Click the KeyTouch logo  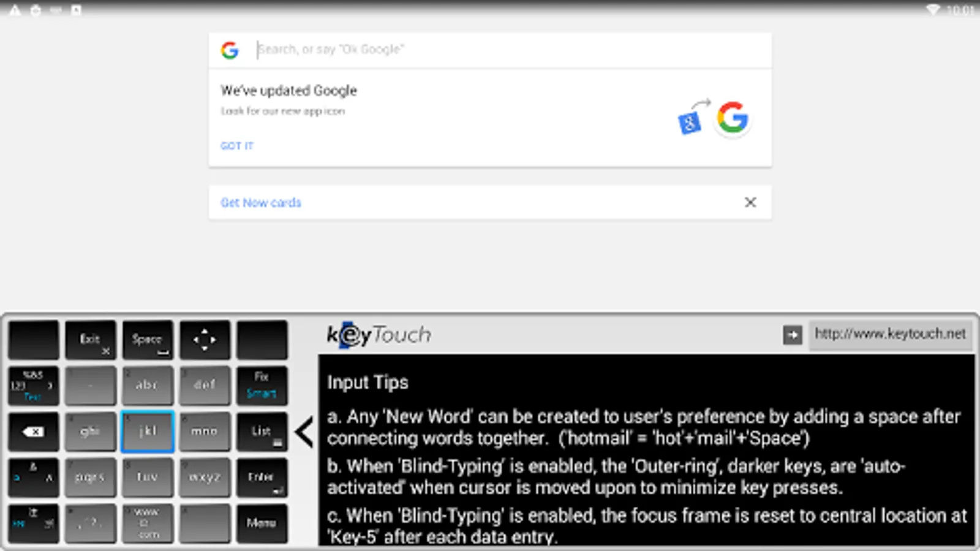pos(379,335)
